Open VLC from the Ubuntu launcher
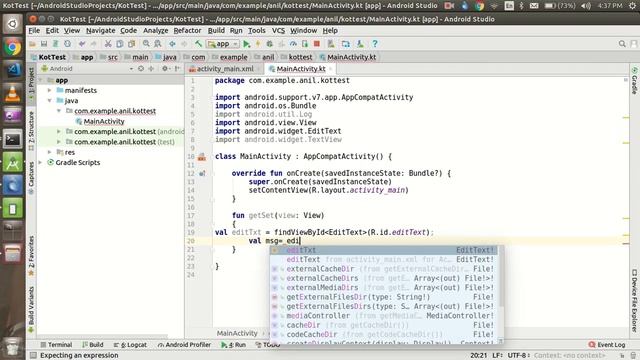The image size is (640, 360). [x=13, y=93]
